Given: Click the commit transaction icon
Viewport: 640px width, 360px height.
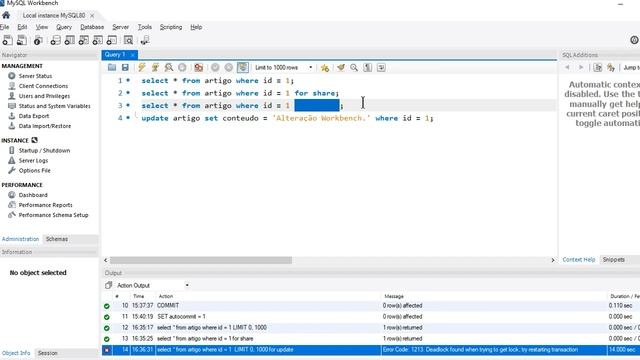Looking at the screenshot, I should 215,67.
